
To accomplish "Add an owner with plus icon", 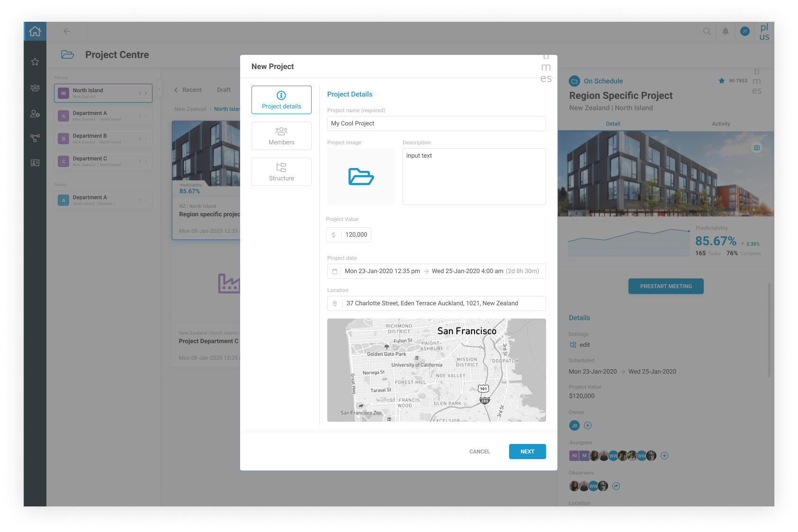I will (x=588, y=426).
